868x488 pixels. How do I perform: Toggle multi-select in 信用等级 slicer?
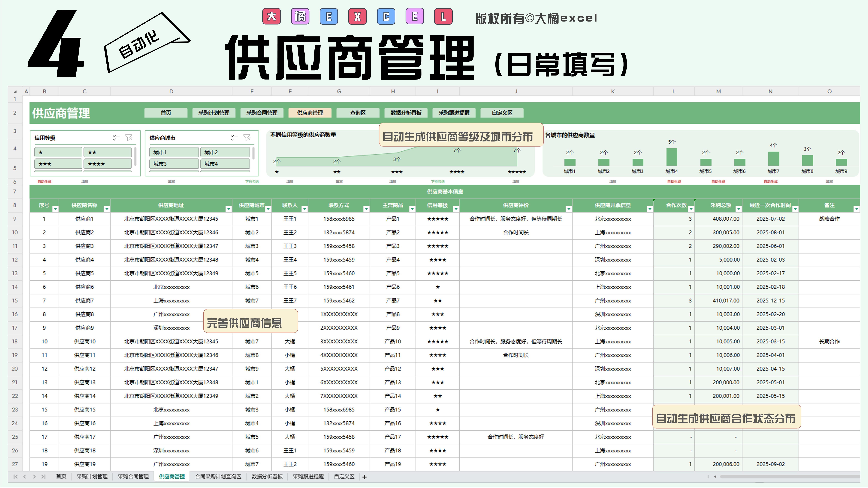click(116, 138)
